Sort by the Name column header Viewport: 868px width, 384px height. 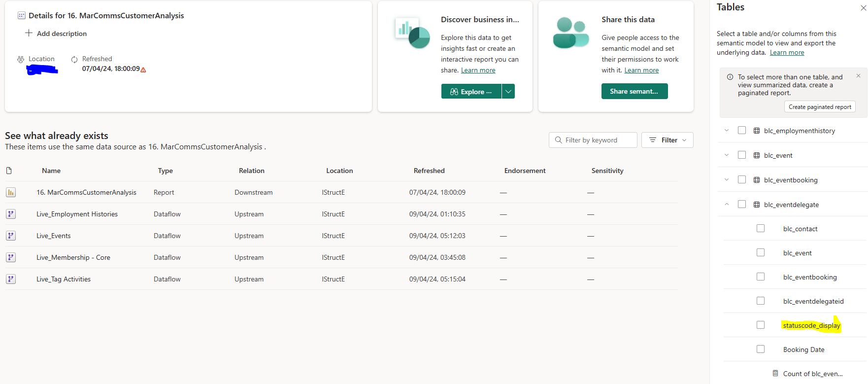51,171
